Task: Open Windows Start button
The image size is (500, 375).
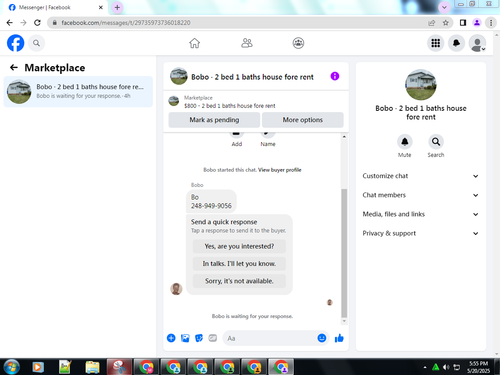Action: click(12, 367)
